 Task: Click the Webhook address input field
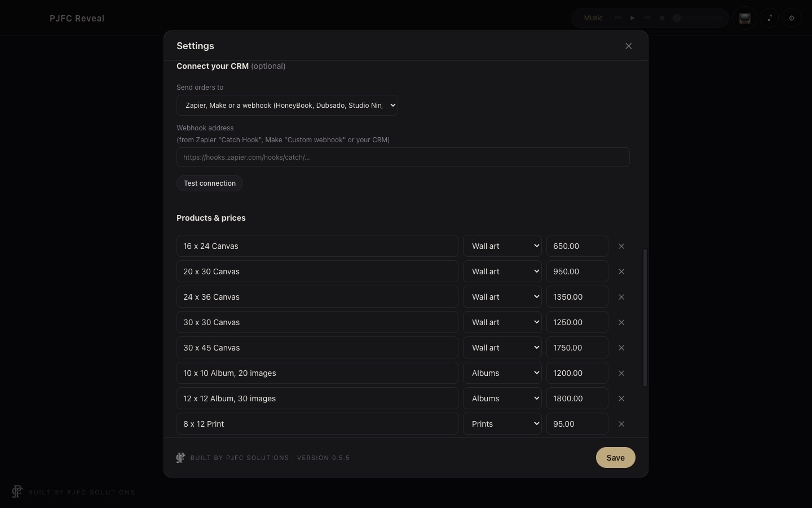pyautogui.click(x=403, y=157)
